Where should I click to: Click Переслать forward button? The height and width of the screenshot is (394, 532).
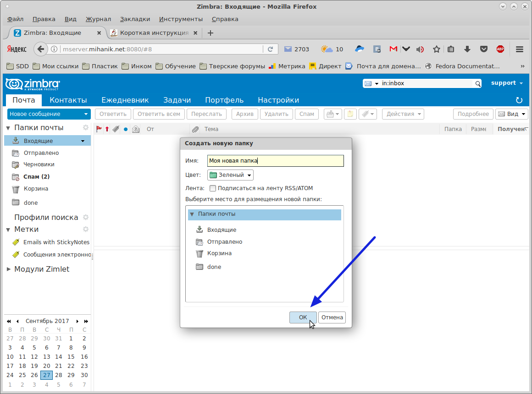pyautogui.click(x=206, y=114)
